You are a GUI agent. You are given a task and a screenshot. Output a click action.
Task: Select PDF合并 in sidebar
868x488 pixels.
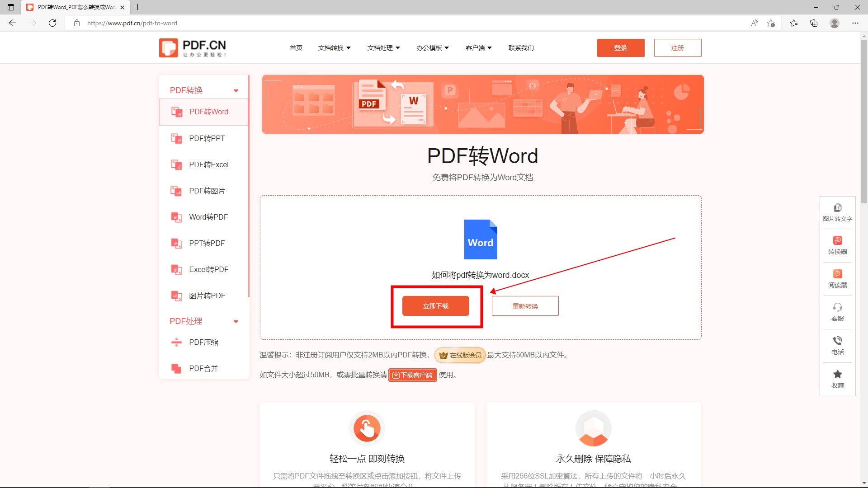click(x=204, y=368)
